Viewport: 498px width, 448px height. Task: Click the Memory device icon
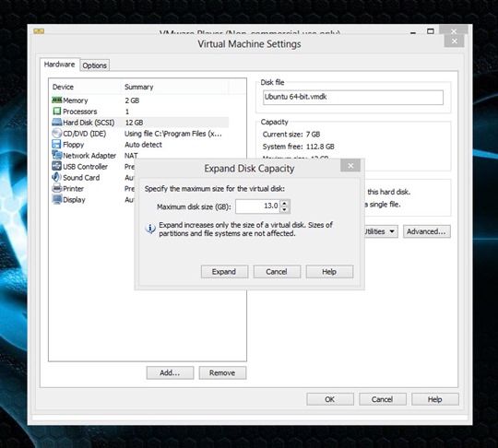[x=57, y=100]
